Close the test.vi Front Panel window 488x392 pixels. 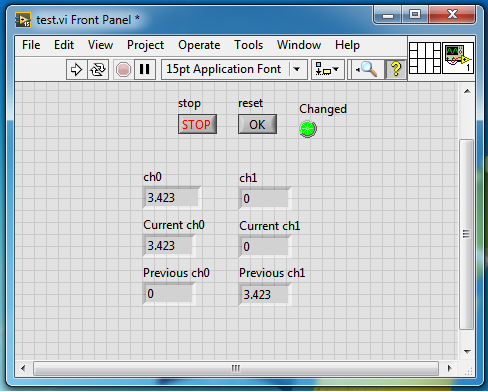[452, 15]
